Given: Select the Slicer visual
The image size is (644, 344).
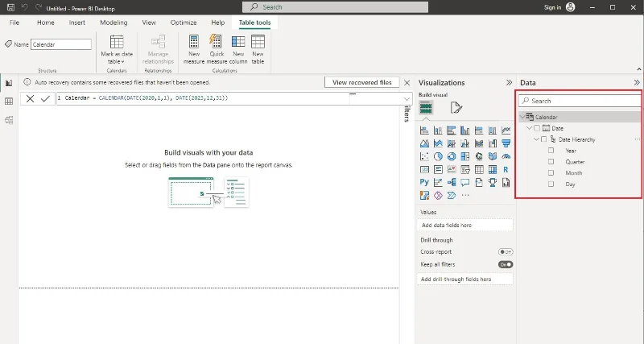Looking at the screenshot, I should [465, 169].
